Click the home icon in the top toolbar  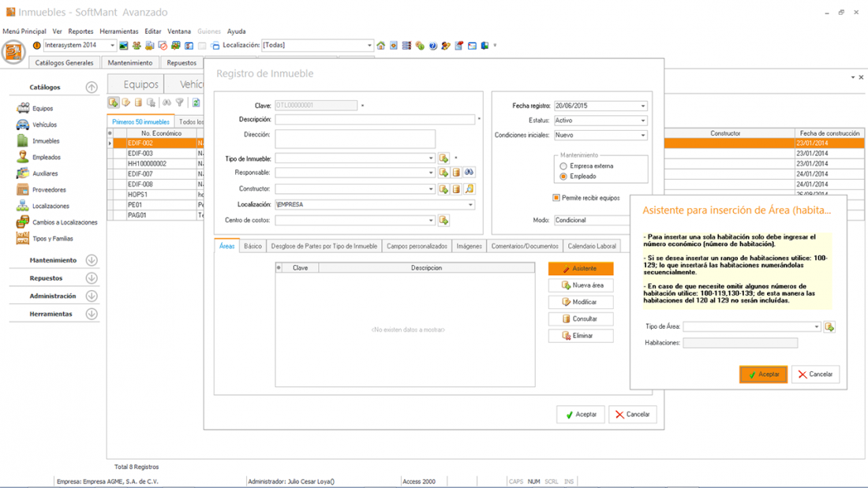pyautogui.click(x=381, y=46)
